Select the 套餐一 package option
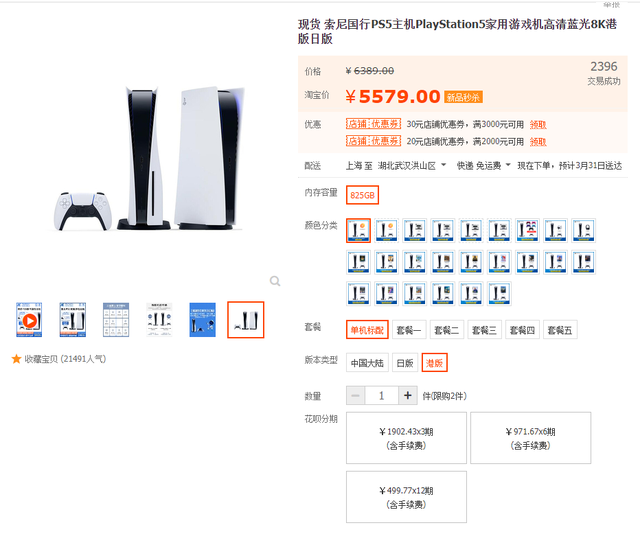 click(x=409, y=330)
